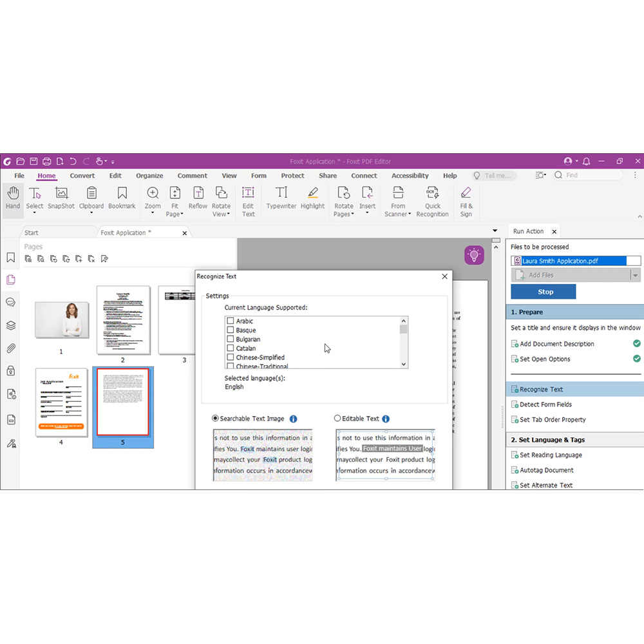Click the purple lightbulb assistant button
Screen dimensions: 644x644
(474, 255)
